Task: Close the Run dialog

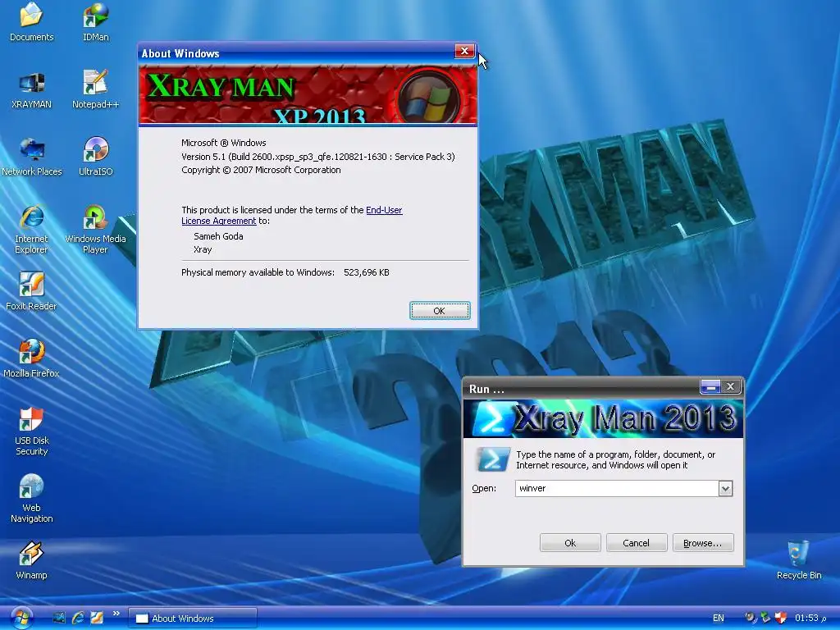Action: tap(731, 387)
